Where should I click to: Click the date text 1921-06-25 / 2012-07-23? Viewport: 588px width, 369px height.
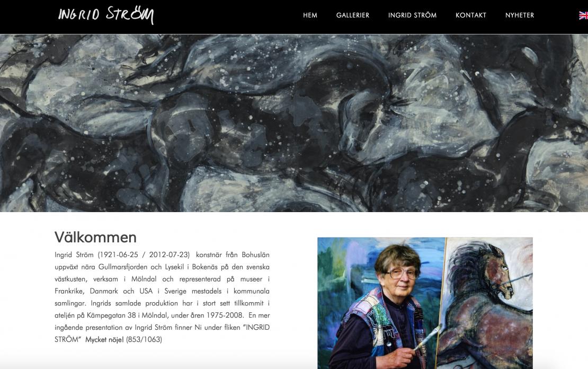tap(144, 255)
